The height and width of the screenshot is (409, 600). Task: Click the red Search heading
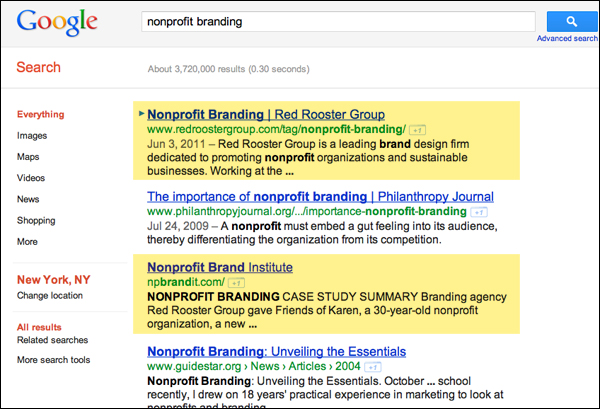pyautogui.click(x=38, y=67)
